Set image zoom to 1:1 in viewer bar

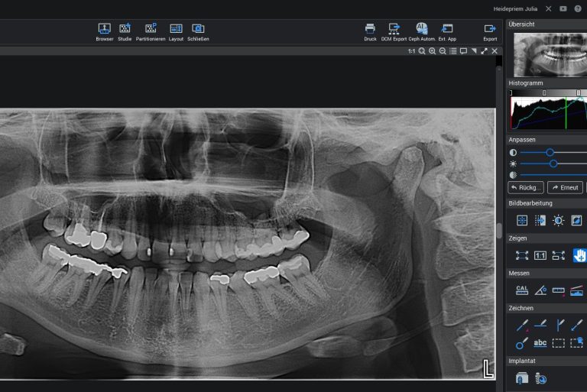pyautogui.click(x=411, y=51)
